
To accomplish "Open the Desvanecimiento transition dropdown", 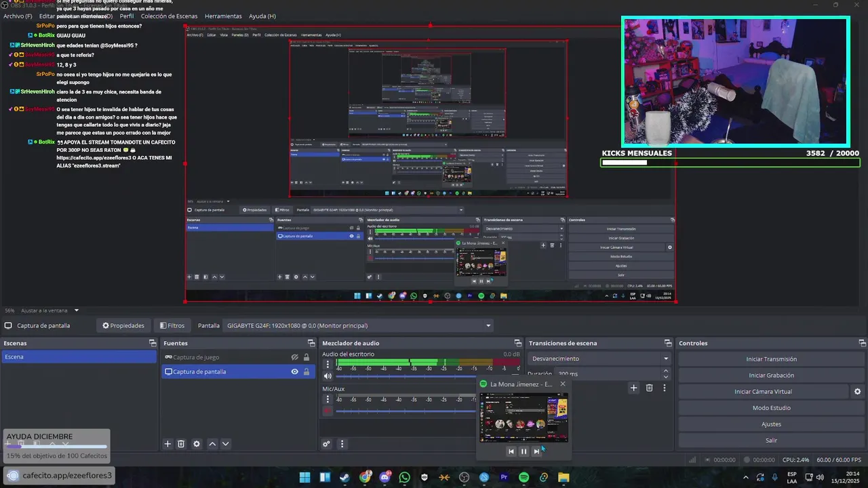I will (x=599, y=359).
